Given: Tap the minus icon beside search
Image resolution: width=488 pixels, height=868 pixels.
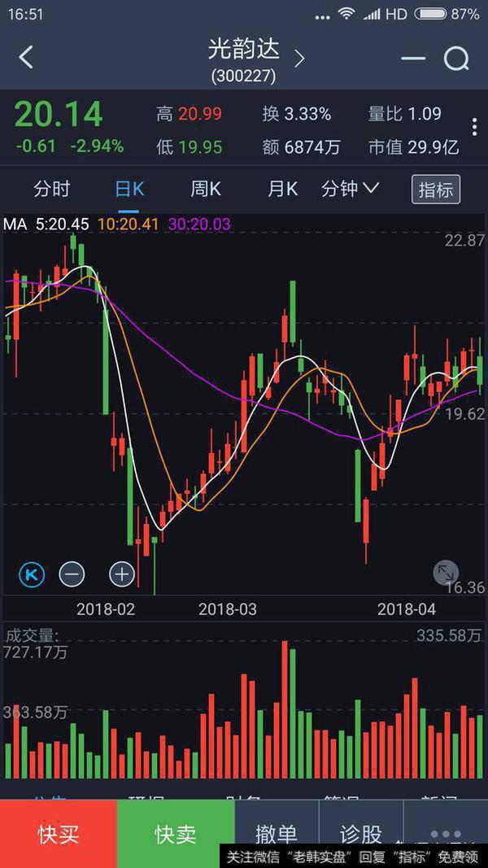Looking at the screenshot, I should [412, 59].
